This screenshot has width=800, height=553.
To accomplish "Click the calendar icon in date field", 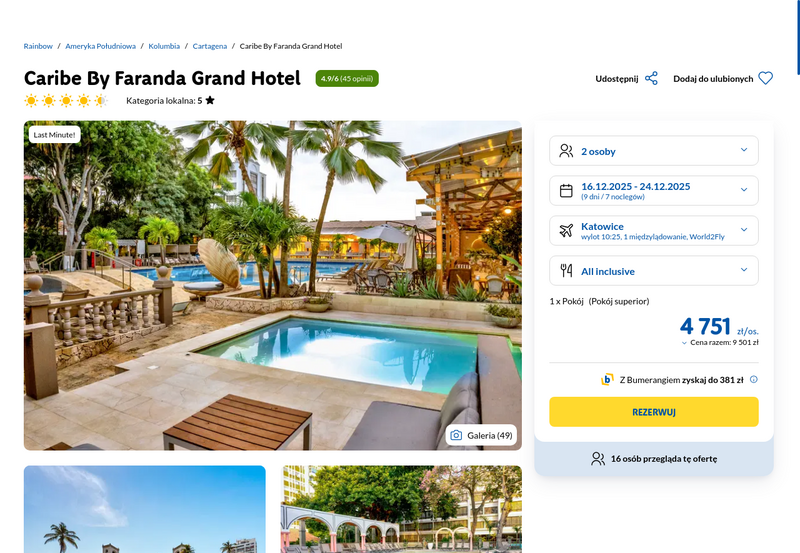I will 566,191.
